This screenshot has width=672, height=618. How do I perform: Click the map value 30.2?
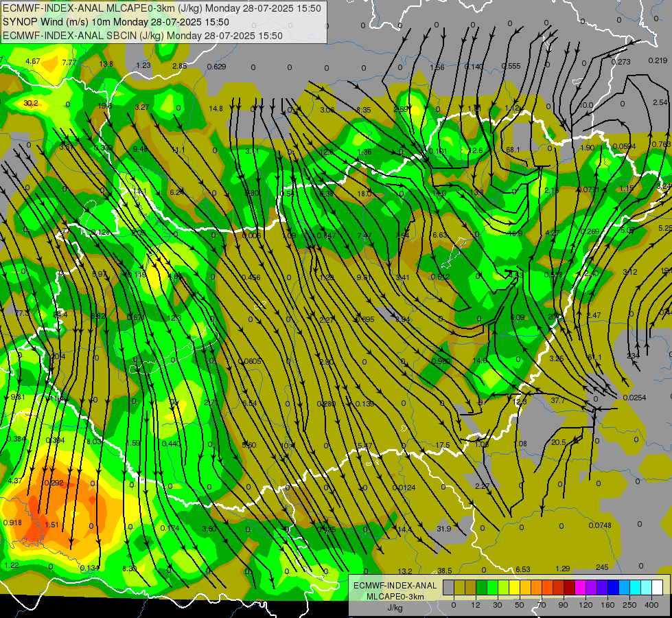pos(31,104)
